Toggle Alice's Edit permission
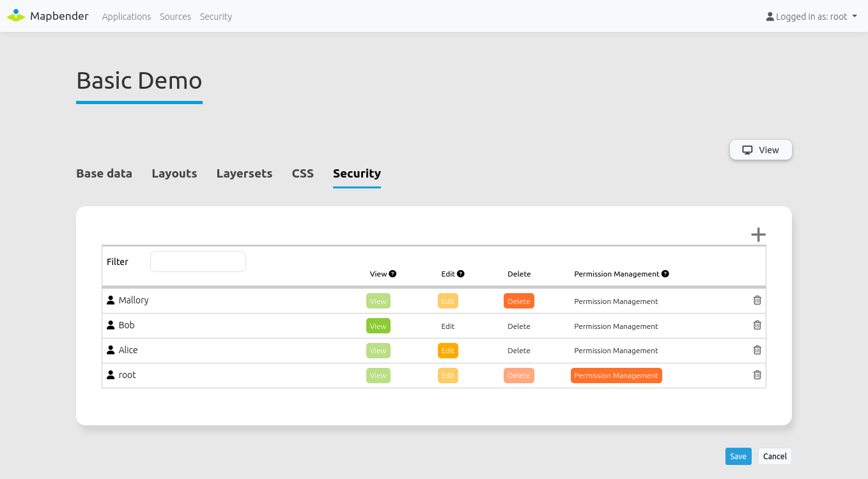 point(447,351)
